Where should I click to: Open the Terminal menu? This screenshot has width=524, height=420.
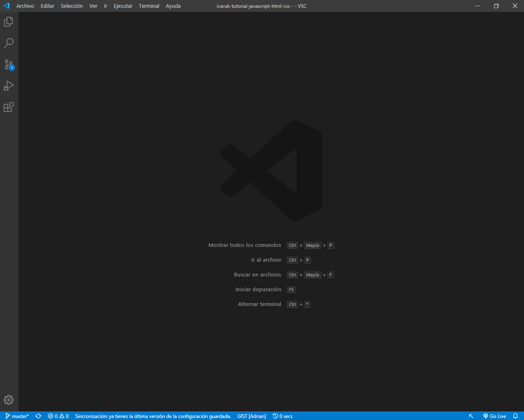click(x=149, y=6)
